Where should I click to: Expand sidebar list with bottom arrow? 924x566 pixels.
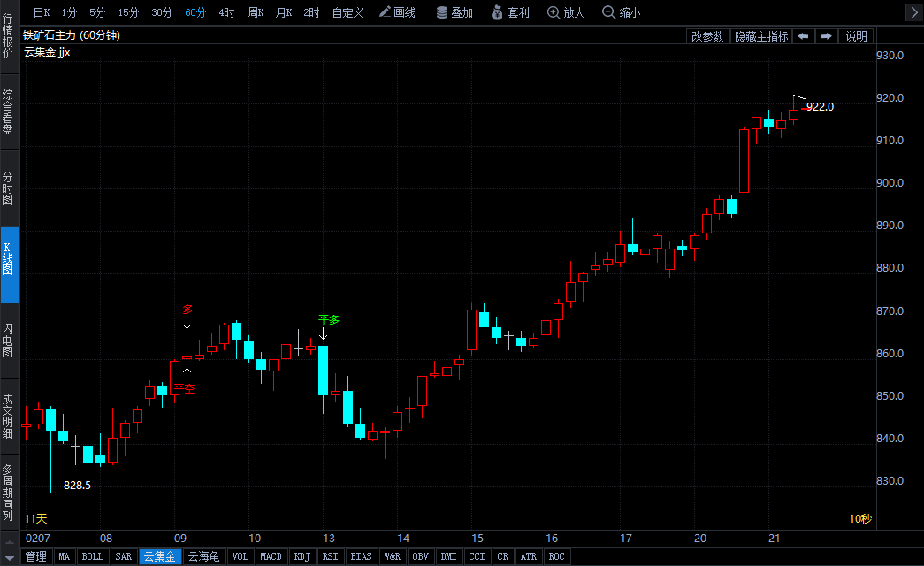pos(10,558)
